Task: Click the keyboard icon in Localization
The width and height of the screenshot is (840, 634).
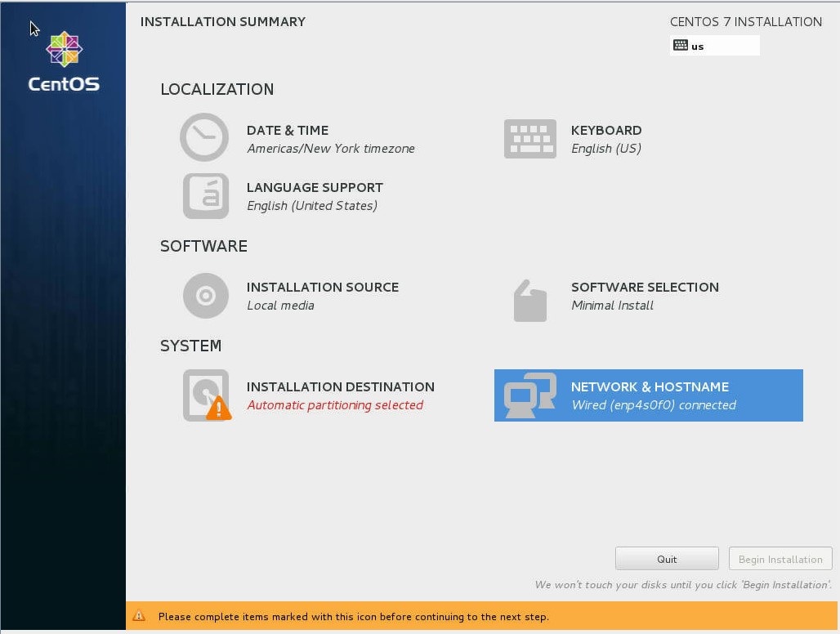Action: point(529,139)
